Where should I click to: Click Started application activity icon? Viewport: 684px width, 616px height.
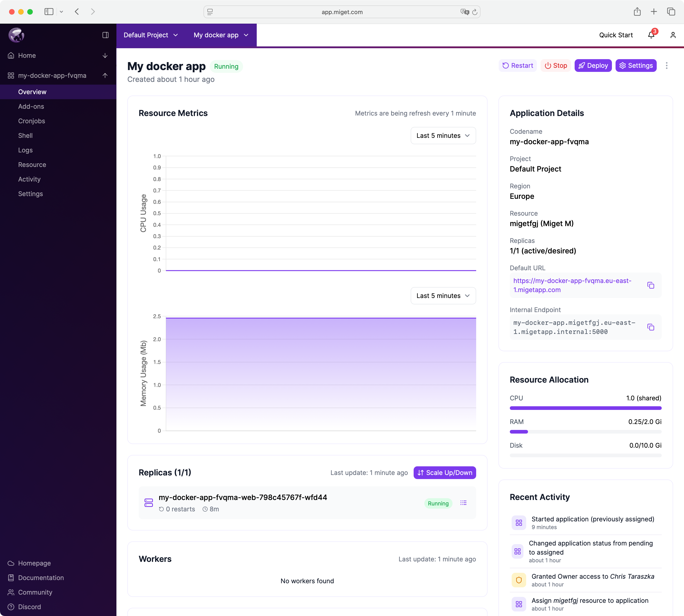(519, 523)
